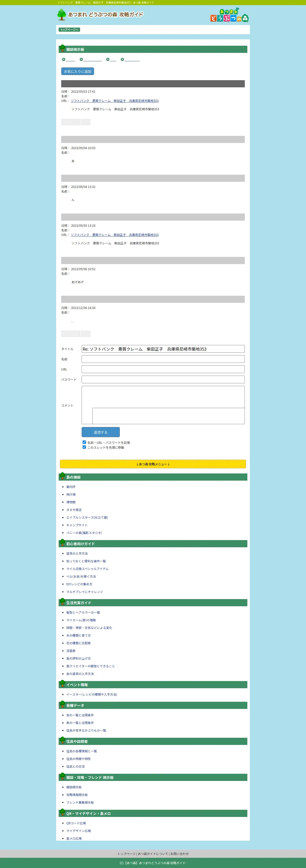The height and width of the screenshot is (868, 306).
Task: Open 住民の各種情報と一覧 link
Action: pyautogui.click(x=81, y=751)
